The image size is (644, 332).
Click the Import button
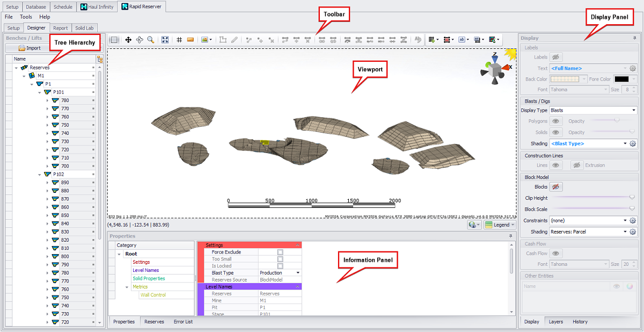point(29,48)
